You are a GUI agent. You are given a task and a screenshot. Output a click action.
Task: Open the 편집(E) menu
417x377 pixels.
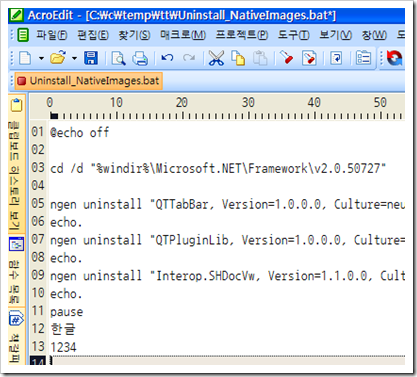point(93,35)
